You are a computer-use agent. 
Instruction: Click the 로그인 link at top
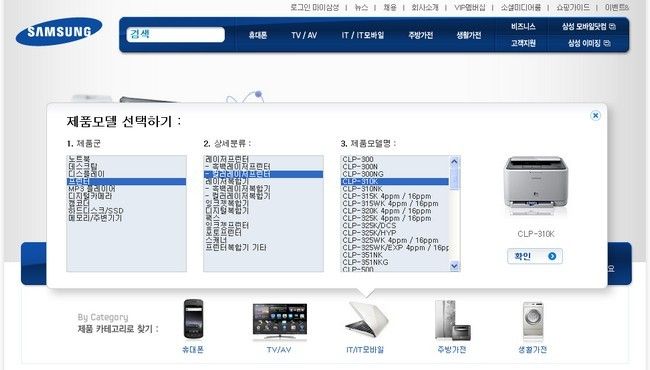coord(300,7)
